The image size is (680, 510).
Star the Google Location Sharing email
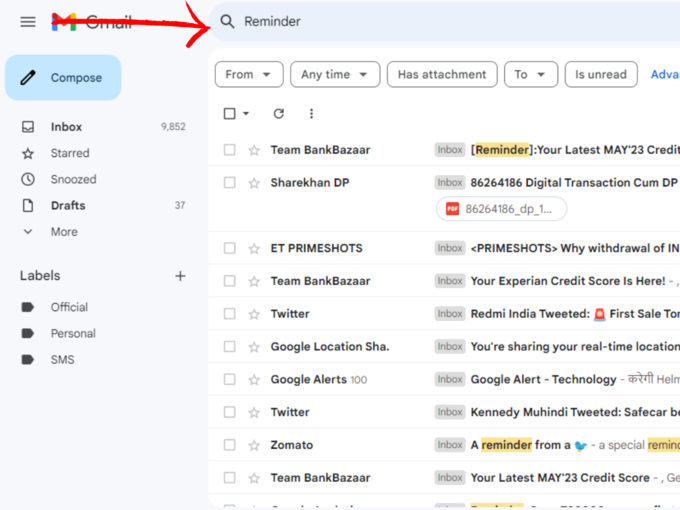254,347
